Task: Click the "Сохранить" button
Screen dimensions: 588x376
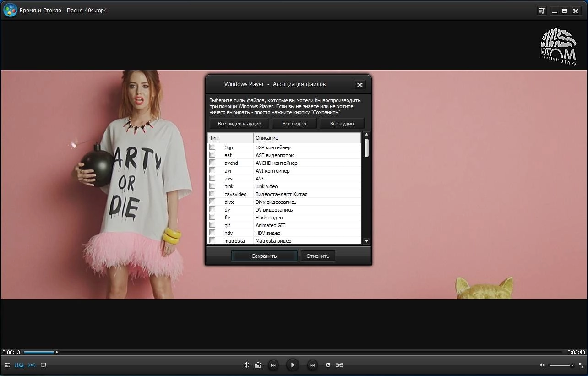Action: [x=264, y=256]
